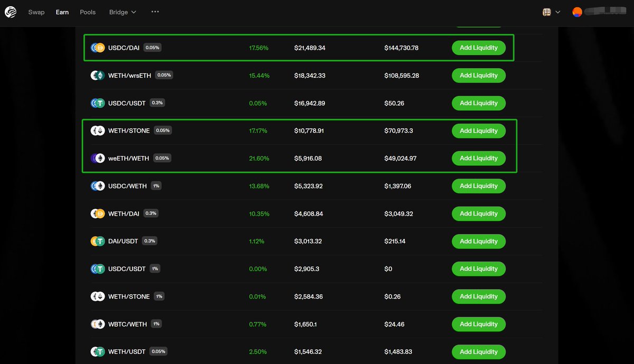
Task: Add liquidity to the USDC/DAI pool
Action: [479, 48]
